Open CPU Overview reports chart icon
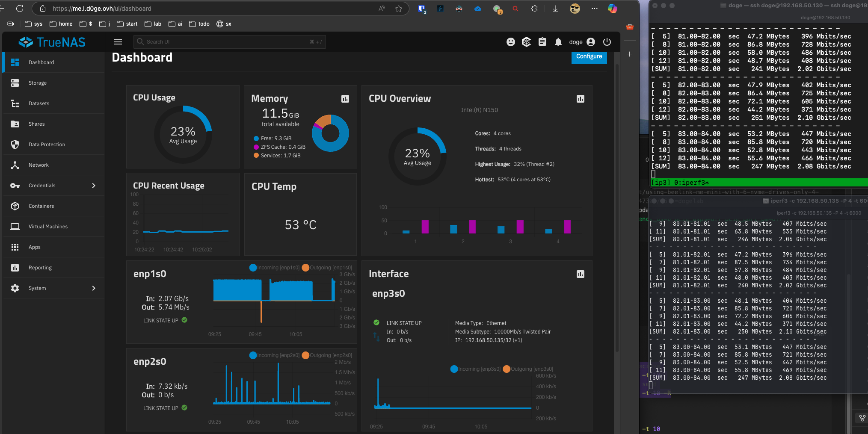The height and width of the screenshot is (434, 868). pos(580,99)
